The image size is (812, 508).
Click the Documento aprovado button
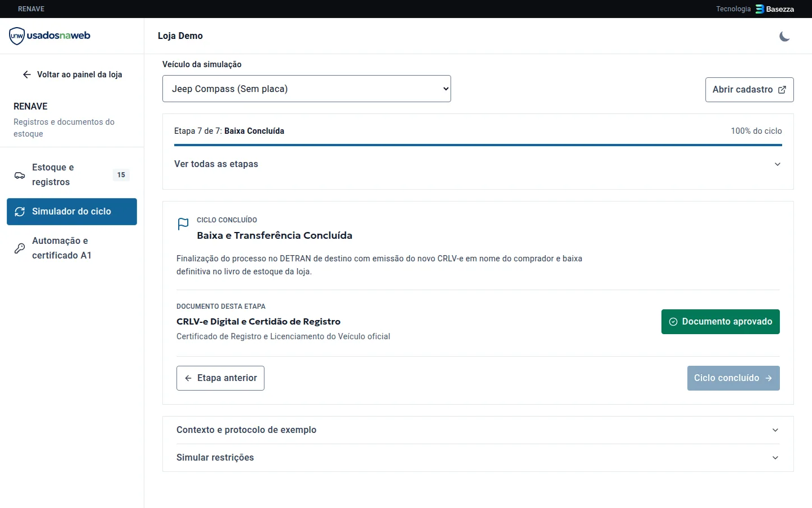click(x=721, y=322)
